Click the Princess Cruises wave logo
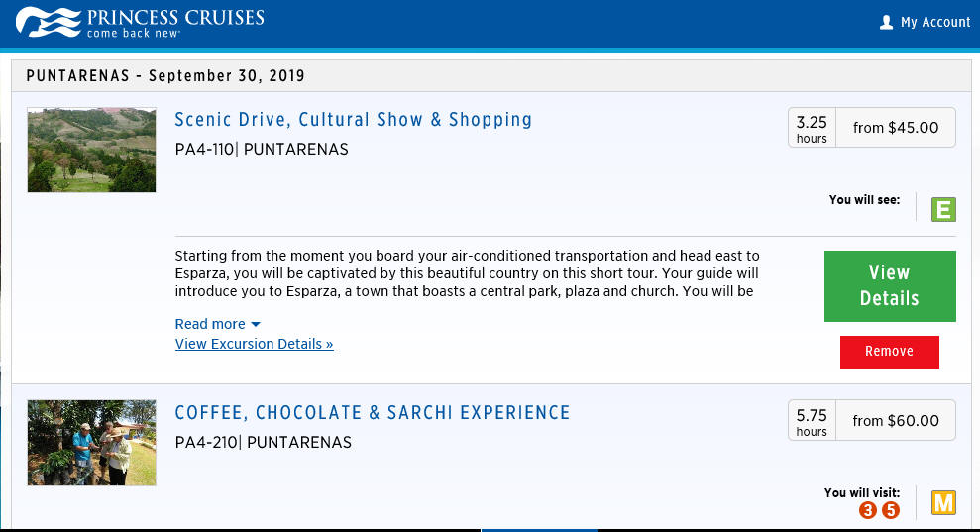This screenshot has height=532, width=980. click(49, 22)
